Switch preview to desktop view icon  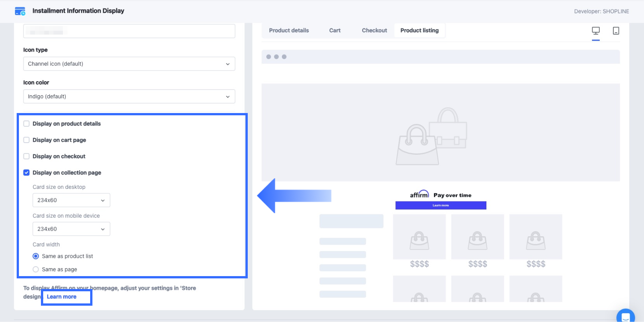click(x=596, y=31)
